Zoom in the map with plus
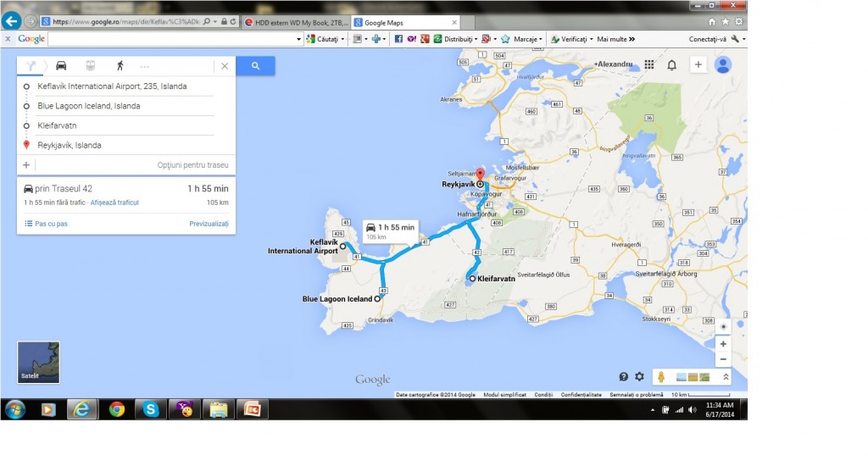The width and height of the screenshot is (868, 472). [723, 344]
